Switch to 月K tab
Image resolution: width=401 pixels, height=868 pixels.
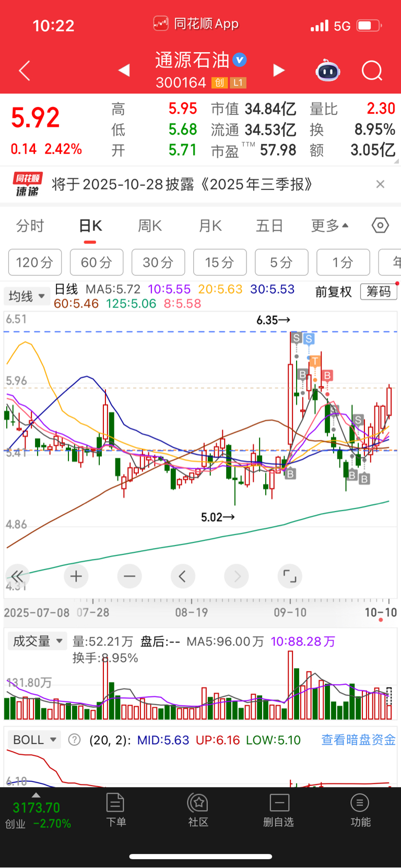click(x=210, y=226)
